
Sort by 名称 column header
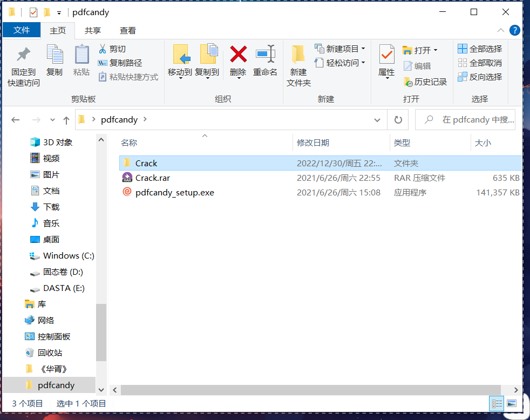(x=206, y=143)
